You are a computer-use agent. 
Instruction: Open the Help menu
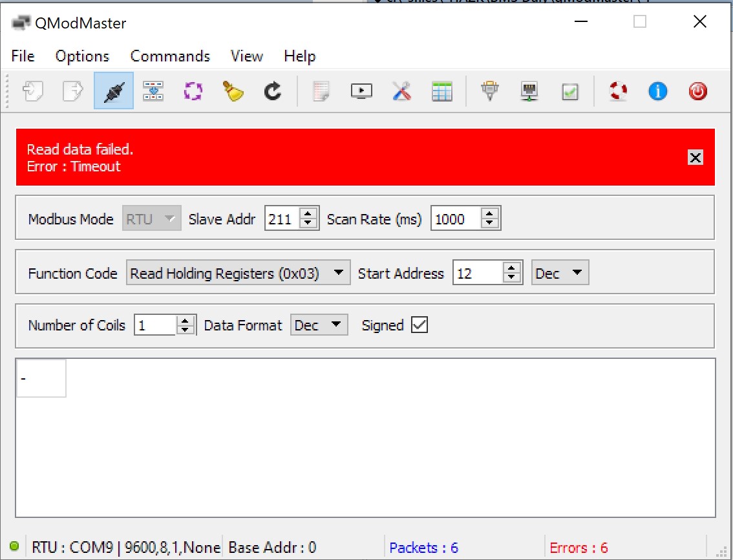click(300, 56)
